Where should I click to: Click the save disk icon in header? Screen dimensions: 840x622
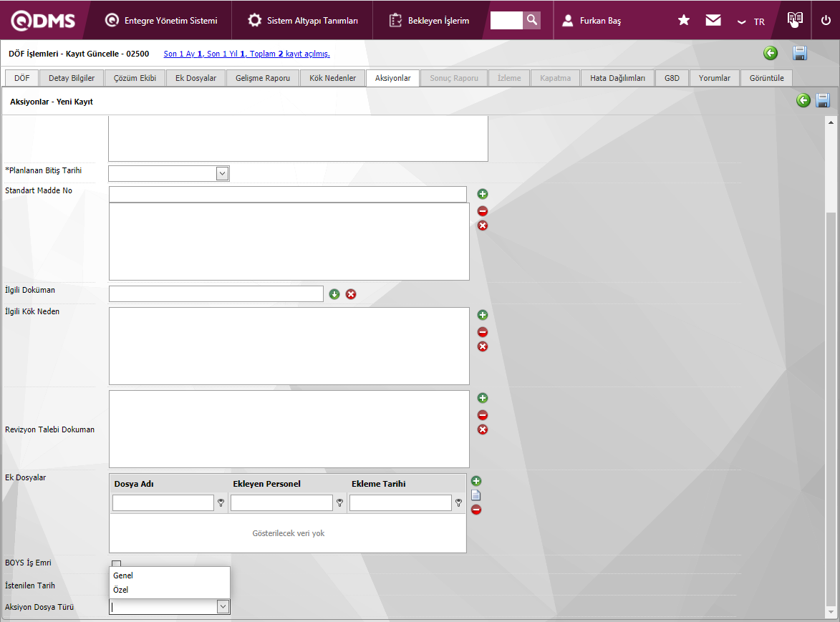[800, 53]
